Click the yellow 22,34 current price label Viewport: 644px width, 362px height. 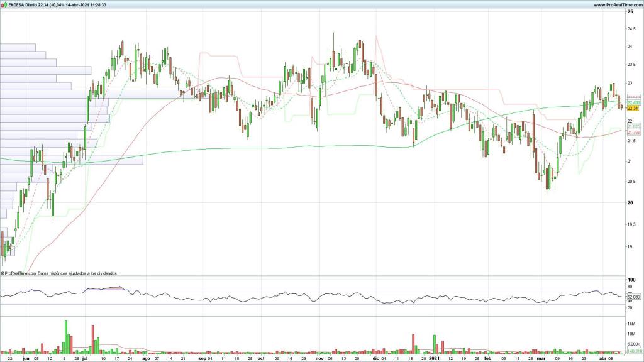point(633,108)
